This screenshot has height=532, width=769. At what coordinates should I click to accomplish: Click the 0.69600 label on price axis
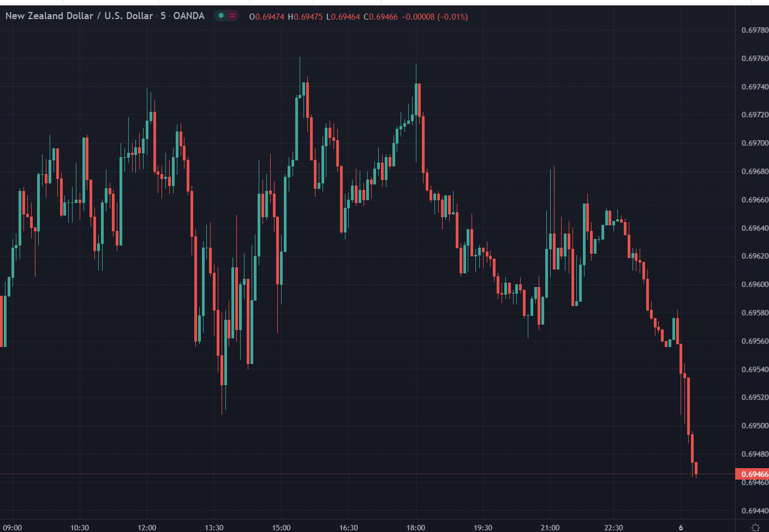click(x=754, y=284)
